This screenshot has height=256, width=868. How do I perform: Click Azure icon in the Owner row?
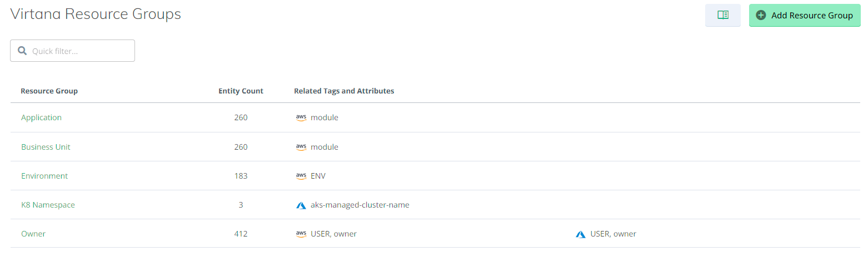pos(581,234)
